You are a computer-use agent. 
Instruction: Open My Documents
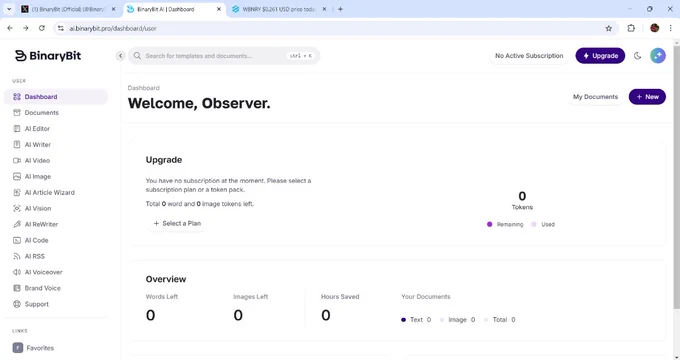(x=595, y=97)
